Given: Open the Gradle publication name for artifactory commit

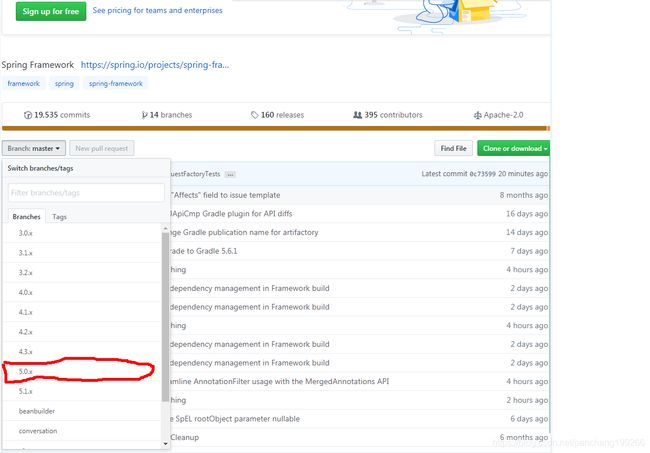Looking at the screenshot, I should click(244, 232).
